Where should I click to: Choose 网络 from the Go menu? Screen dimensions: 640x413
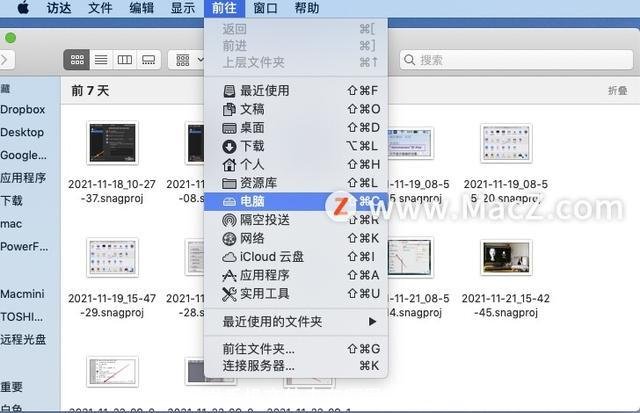point(296,238)
